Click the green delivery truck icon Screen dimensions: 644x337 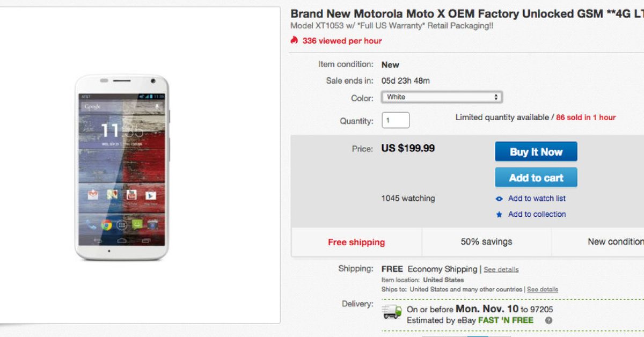(x=392, y=311)
